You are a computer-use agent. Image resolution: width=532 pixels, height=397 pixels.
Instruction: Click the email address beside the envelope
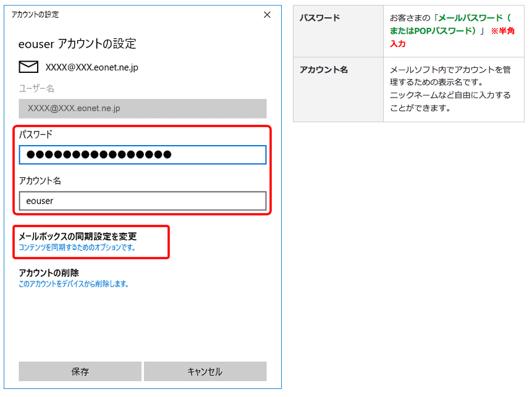tap(91, 67)
